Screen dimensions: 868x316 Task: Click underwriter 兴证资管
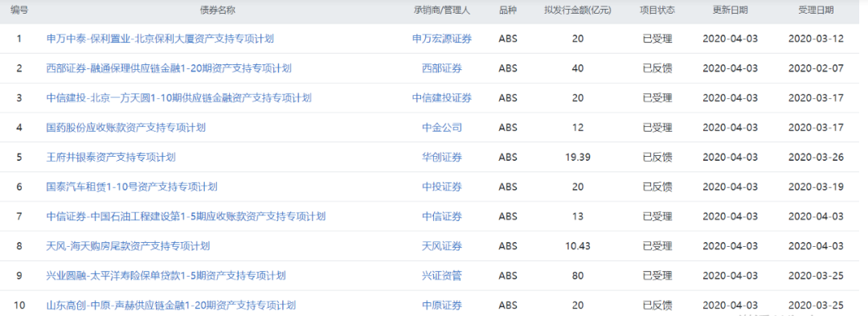(442, 276)
